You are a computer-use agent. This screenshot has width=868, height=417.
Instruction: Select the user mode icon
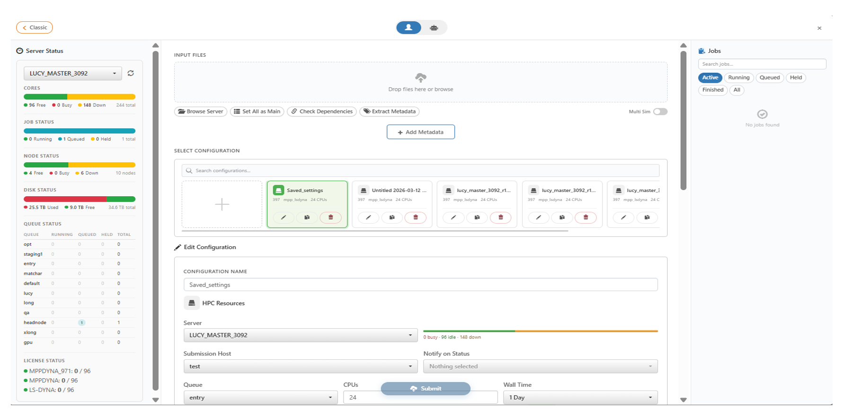point(408,28)
